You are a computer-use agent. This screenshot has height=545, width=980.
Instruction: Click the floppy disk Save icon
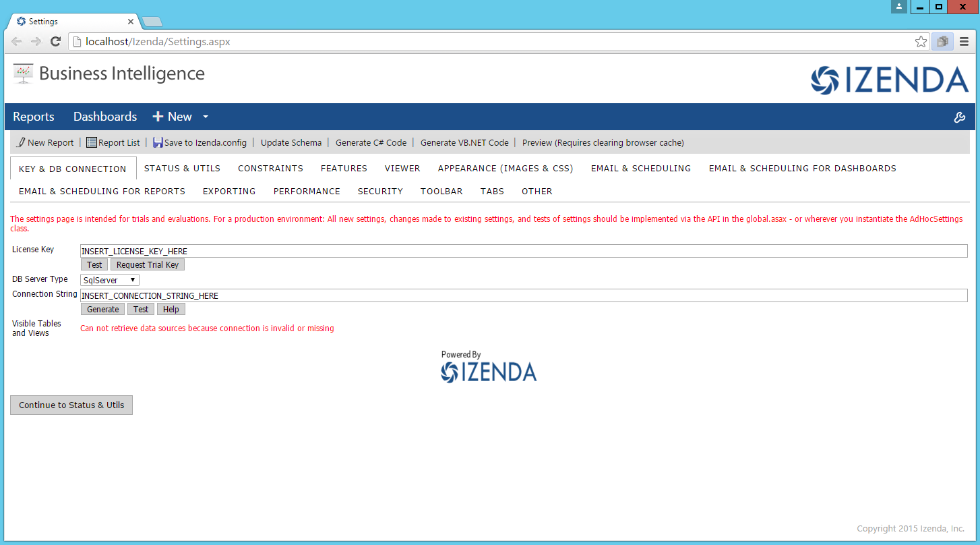tap(158, 142)
